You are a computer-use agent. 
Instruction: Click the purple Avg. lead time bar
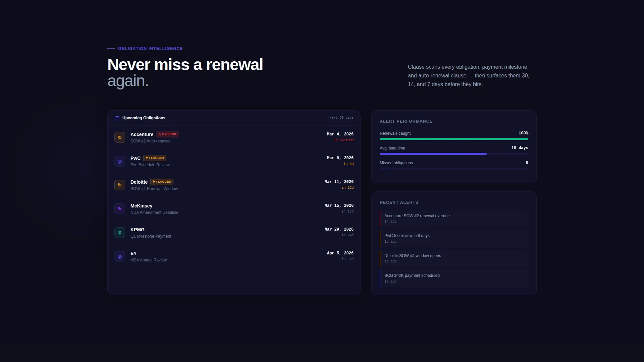(433, 154)
